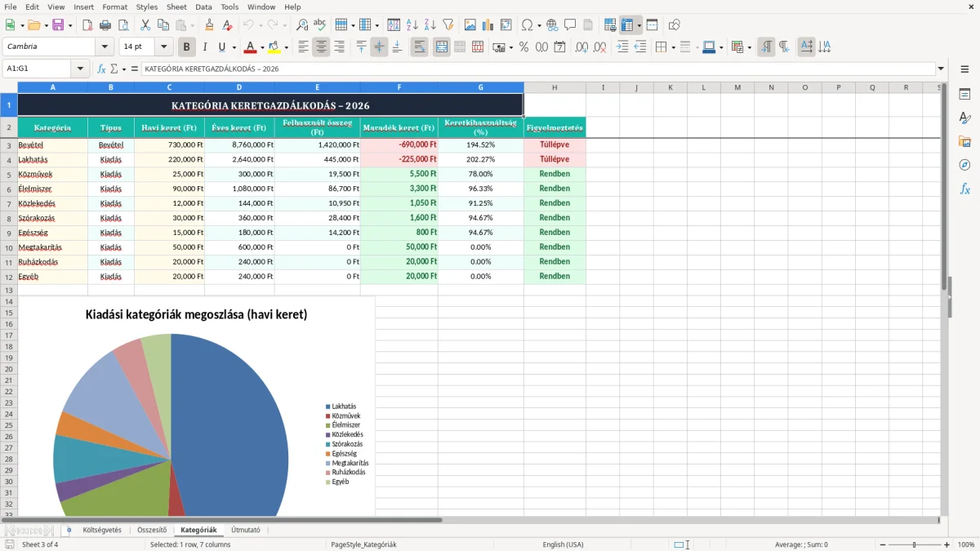Click the Print icon
The width and height of the screenshot is (980, 551).
[x=105, y=25]
